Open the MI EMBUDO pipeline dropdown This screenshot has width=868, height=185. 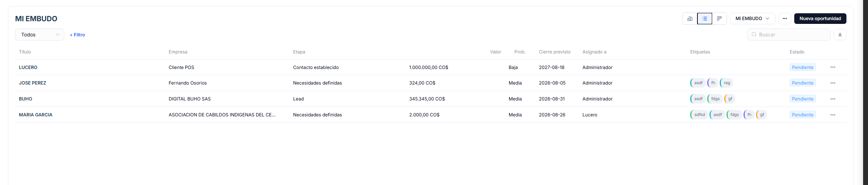point(752,19)
